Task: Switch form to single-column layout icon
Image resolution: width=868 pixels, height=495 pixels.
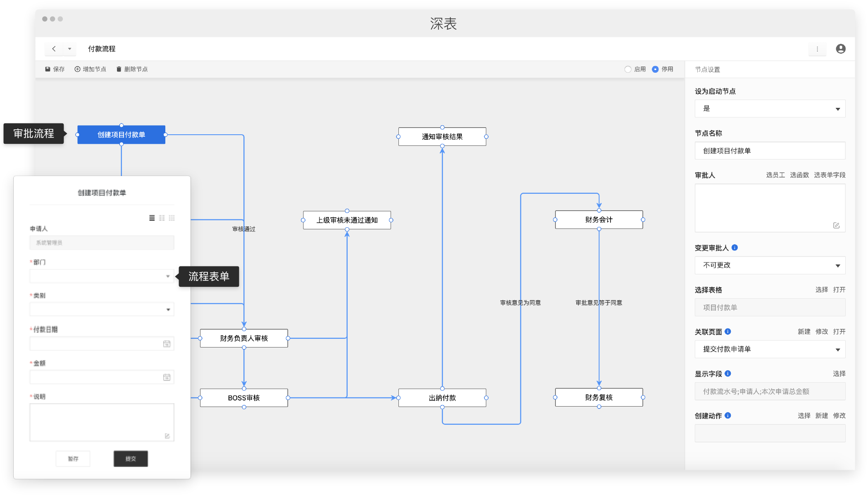Action: (x=152, y=218)
